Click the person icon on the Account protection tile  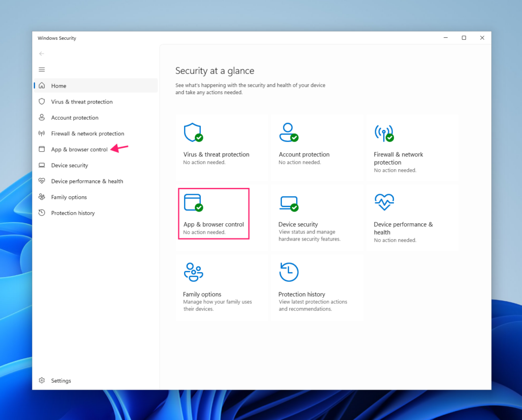[x=289, y=133]
